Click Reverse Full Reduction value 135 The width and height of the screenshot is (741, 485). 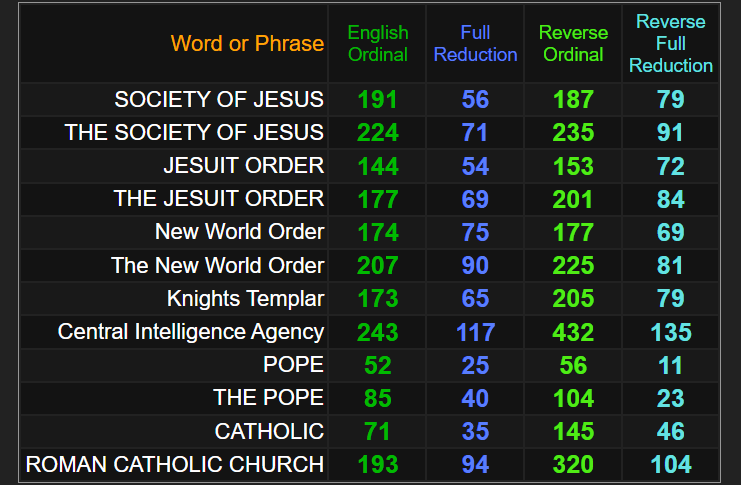(x=671, y=332)
